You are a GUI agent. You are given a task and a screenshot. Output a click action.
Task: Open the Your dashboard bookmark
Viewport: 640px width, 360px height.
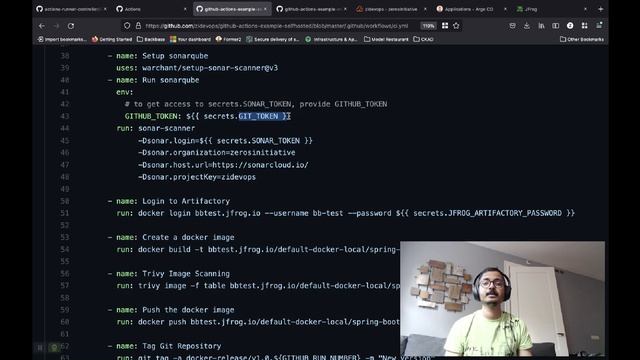tap(190, 39)
